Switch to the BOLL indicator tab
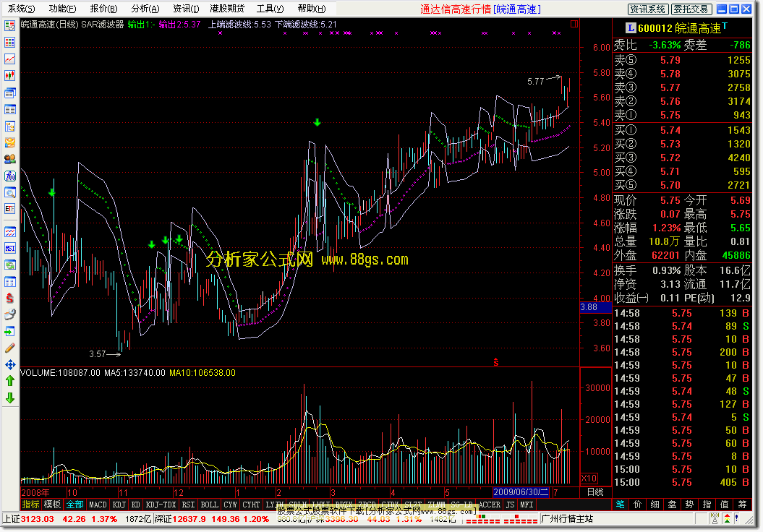Viewport: 763px width, 532px height. (209, 505)
